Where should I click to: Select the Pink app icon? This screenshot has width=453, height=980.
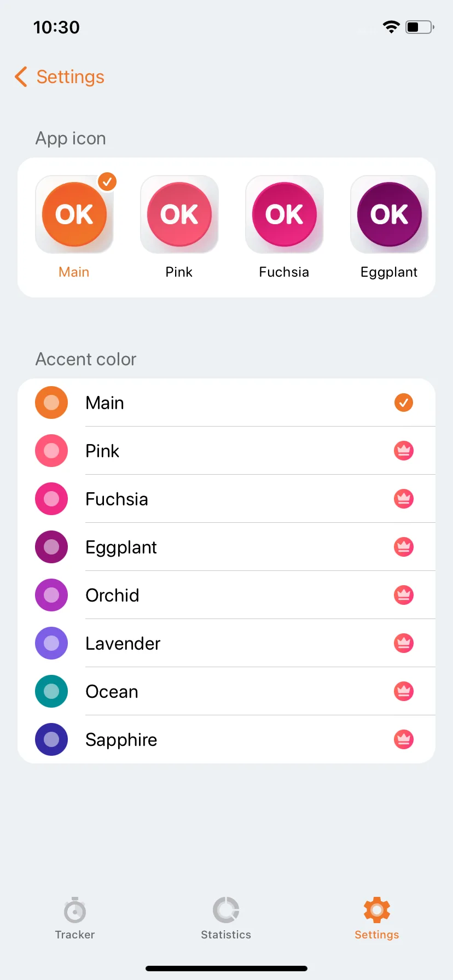point(179,214)
